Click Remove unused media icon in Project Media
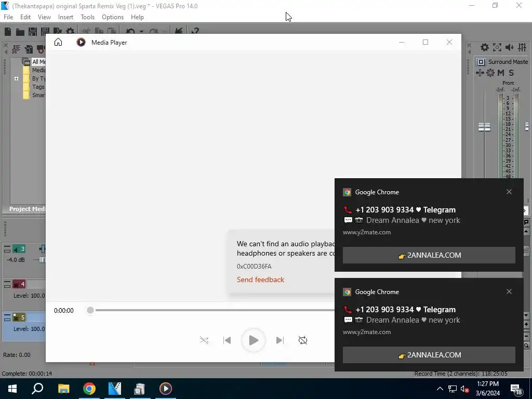This screenshot has width=532, height=399. (x=16, y=49)
